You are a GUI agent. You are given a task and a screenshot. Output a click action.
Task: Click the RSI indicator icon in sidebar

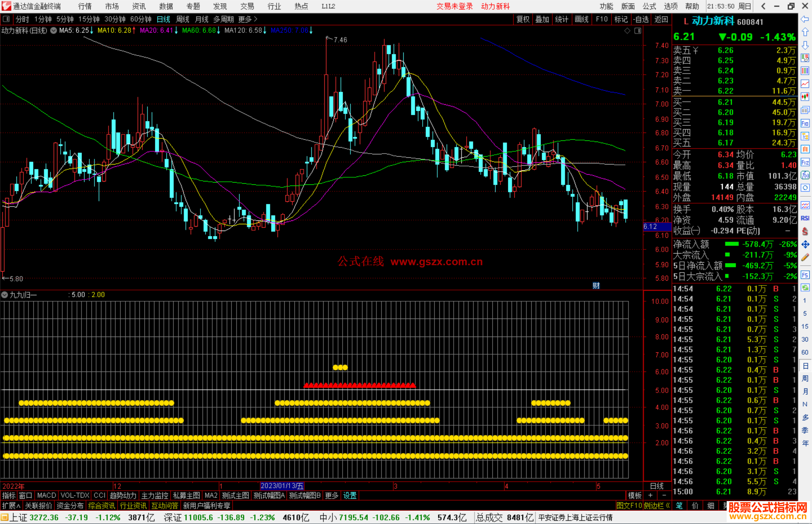tap(805, 218)
